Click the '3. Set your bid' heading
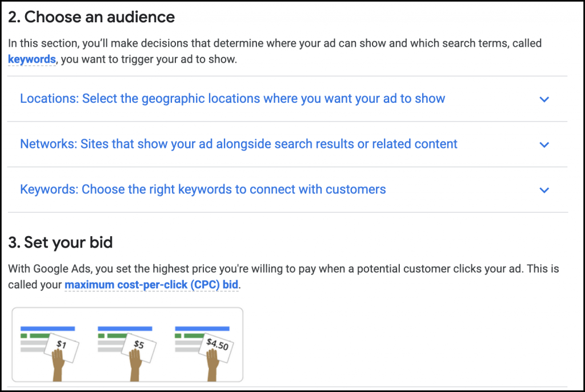585x392 pixels. (61, 243)
